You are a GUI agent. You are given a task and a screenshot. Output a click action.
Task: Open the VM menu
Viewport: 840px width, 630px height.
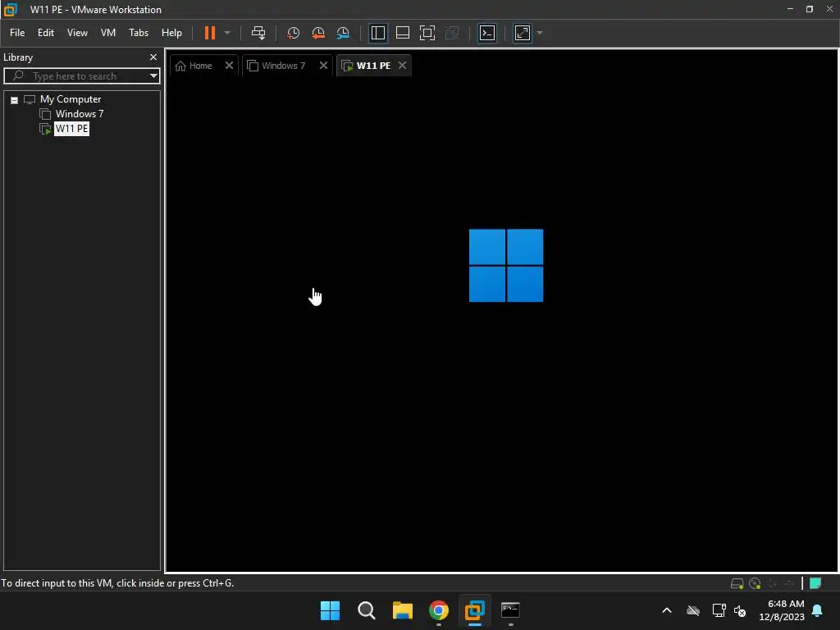tap(108, 33)
